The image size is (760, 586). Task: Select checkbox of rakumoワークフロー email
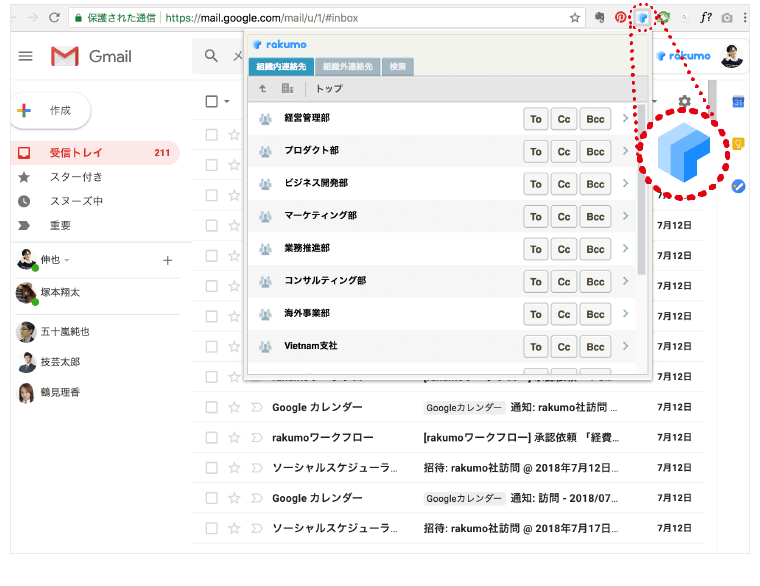tap(212, 438)
